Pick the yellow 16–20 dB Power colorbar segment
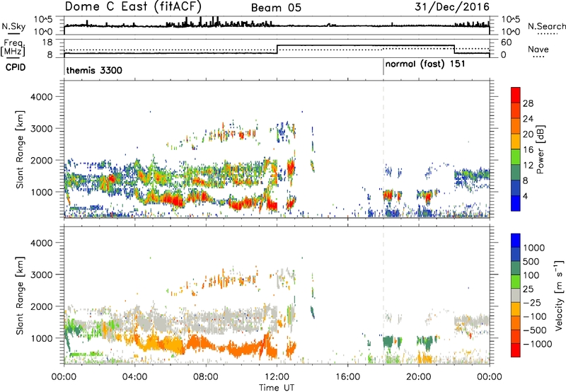Image resolution: width=566 pixels, height=392 pixels. pyautogui.click(x=516, y=142)
